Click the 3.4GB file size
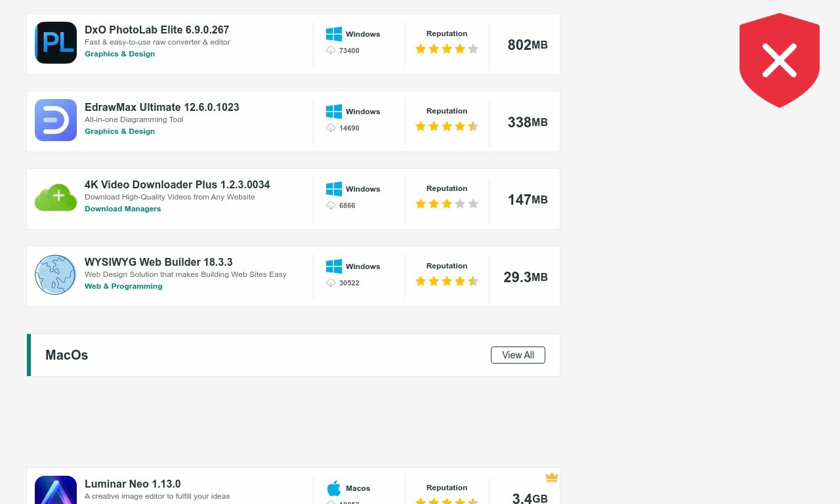 coord(530,498)
